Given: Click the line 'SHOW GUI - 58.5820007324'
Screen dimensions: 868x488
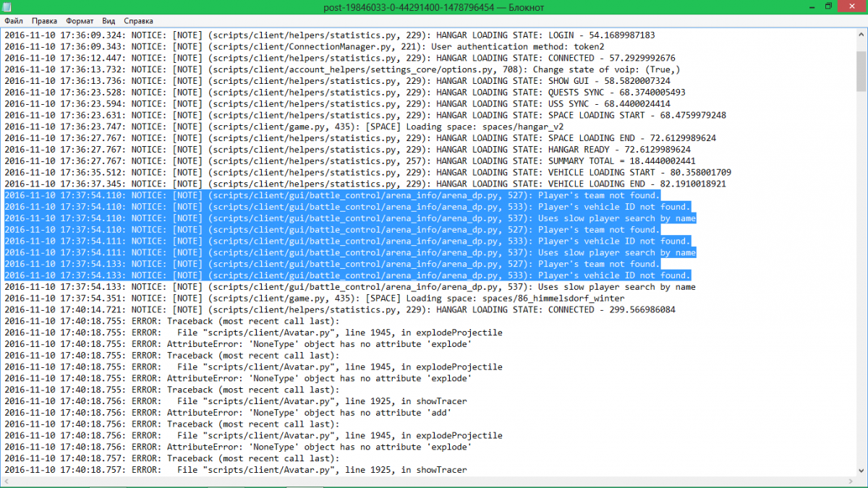Looking at the screenshot, I should point(337,81).
